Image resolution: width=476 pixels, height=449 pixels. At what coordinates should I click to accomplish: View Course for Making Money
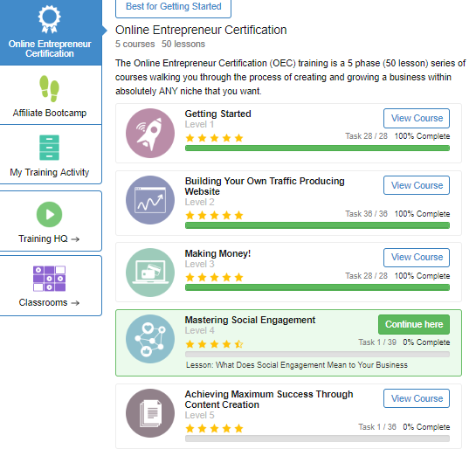417,258
